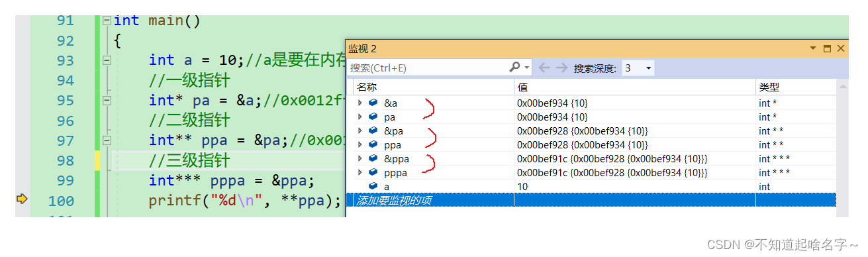
Task: Click the forward arrow navigation icon
Action: point(561,68)
